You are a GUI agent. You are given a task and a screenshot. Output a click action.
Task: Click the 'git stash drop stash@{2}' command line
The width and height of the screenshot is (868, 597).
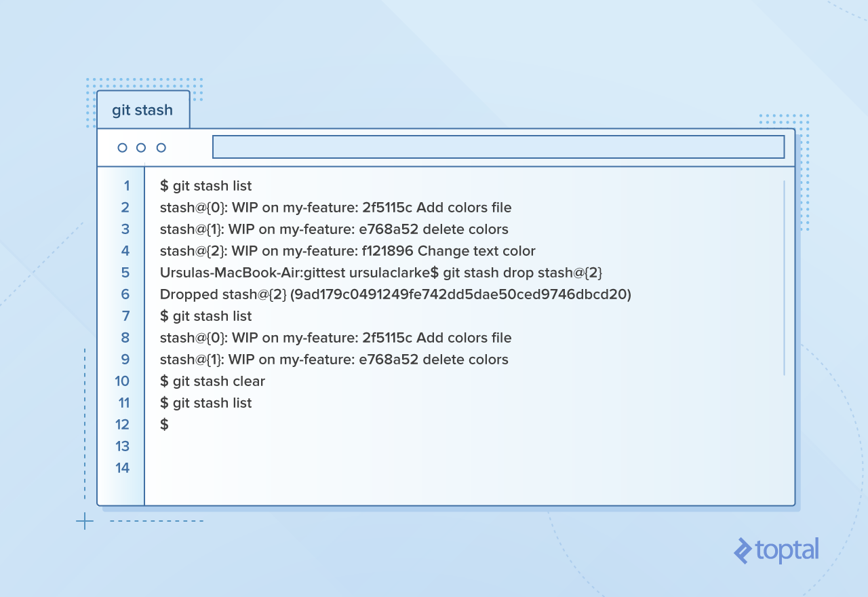click(381, 273)
